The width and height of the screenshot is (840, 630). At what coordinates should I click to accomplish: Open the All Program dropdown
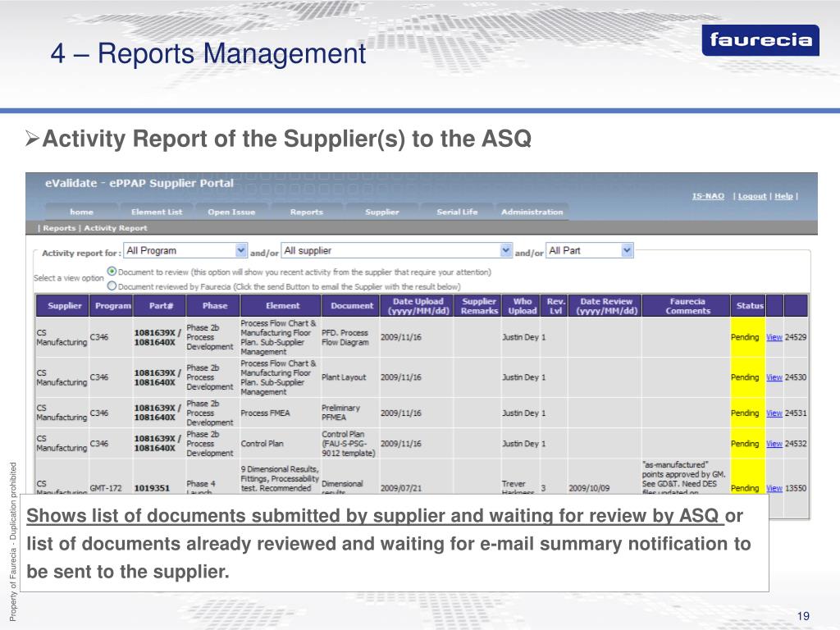click(x=185, y=250)
